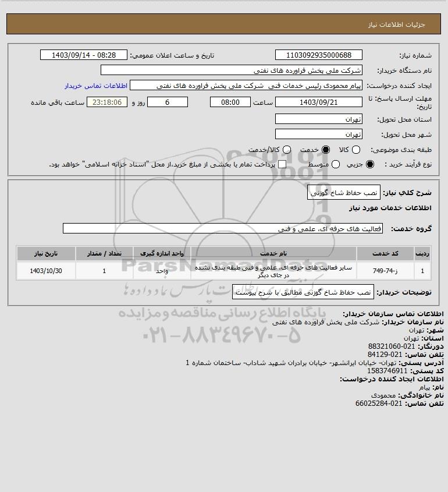Click service name cell سایر فعالیت های حرفه ای
Screen dimensions: 448x492
pyautogui.click(x=273, y=271)
